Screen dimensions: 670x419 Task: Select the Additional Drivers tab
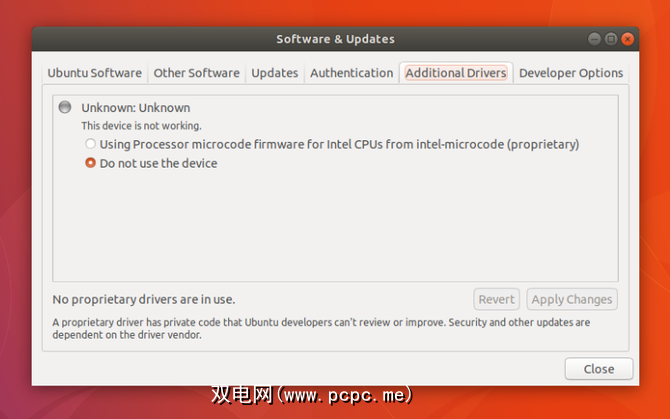click(x=456, y=73)
